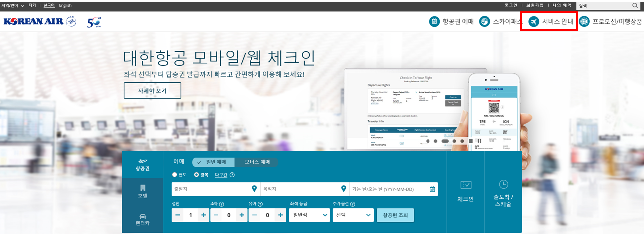
Task: Open the 좌석 등급 일반석 dropdown
Action: pos(309,215)
